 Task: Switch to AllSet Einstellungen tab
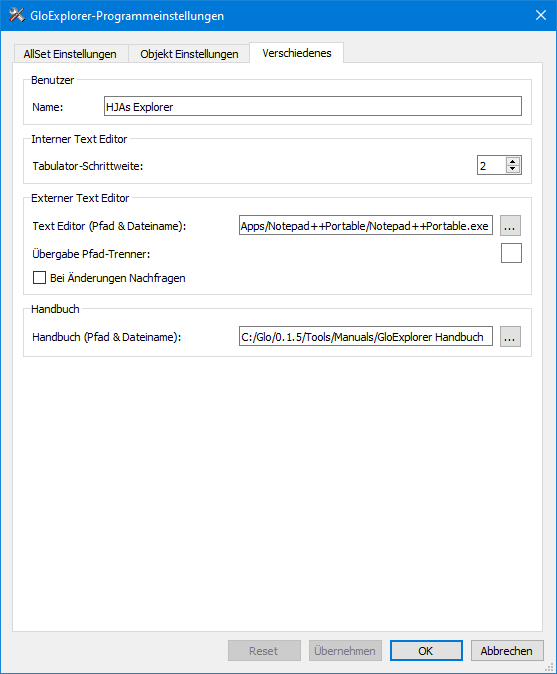(70, 54)
